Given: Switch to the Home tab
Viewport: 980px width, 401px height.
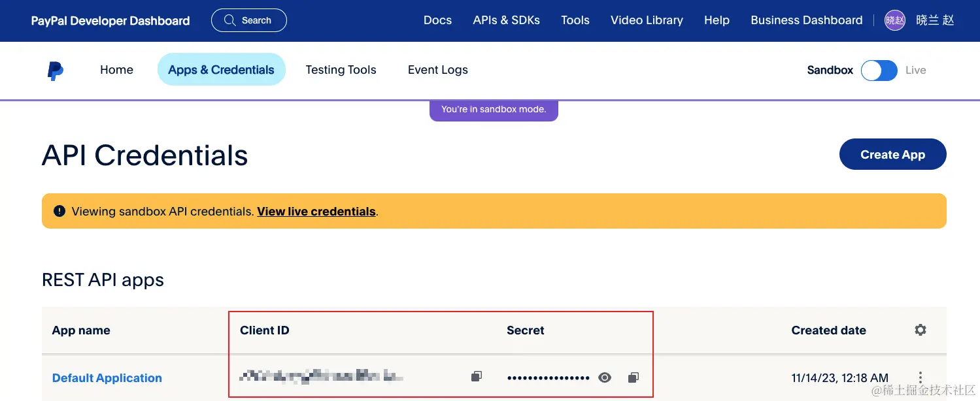Looking at the screenshot, I should 116,70.
